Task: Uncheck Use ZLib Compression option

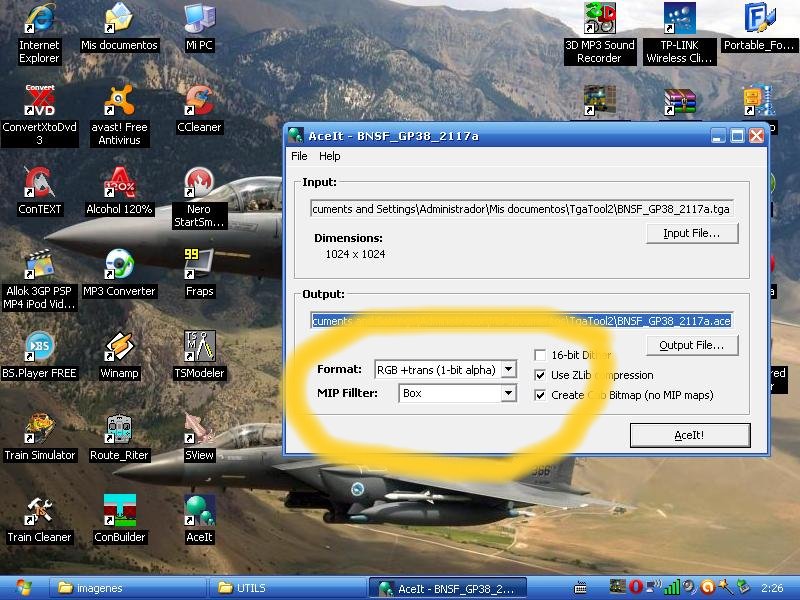Action: 540,375
